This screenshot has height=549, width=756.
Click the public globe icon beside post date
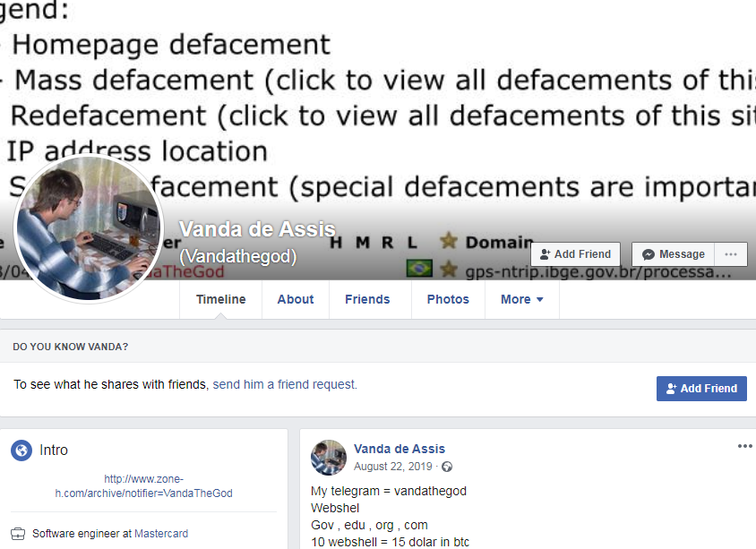point(448,467)
